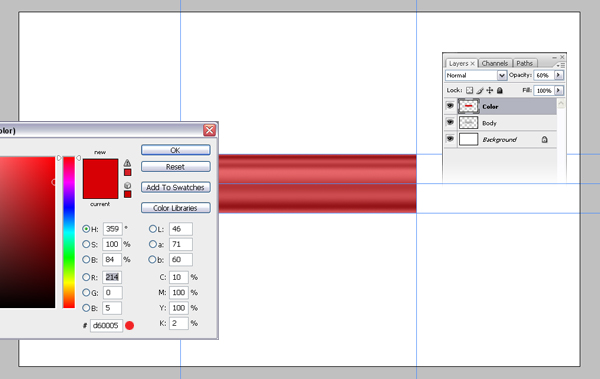Select the G green radio button
The width and height of the screenshot is (600, 379).
86,292
